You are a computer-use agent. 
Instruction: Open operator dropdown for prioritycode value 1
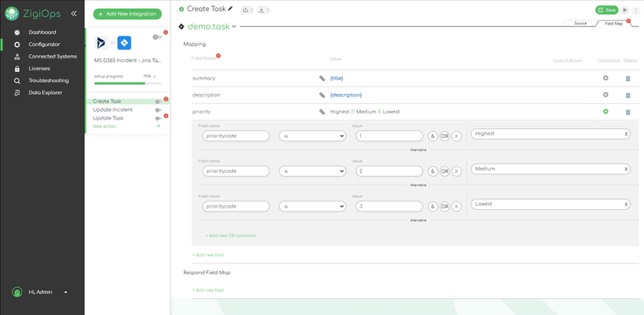[x=313, y=136]
